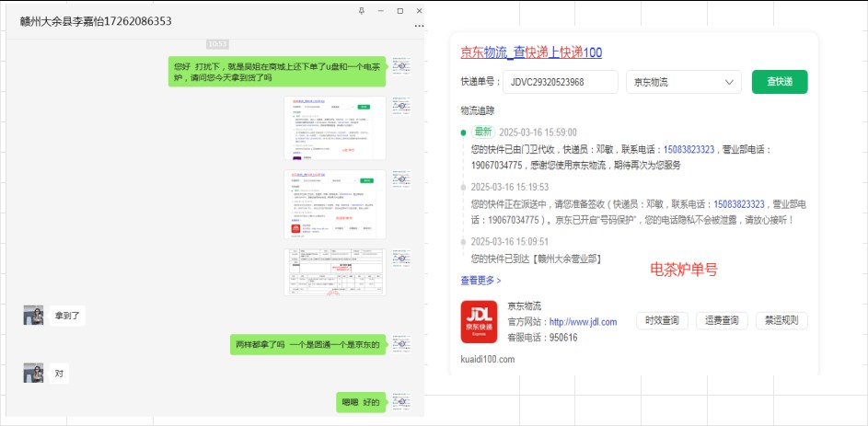Click own avatar beside 嗯嗯 好的 message

click(x=401, y=402)
